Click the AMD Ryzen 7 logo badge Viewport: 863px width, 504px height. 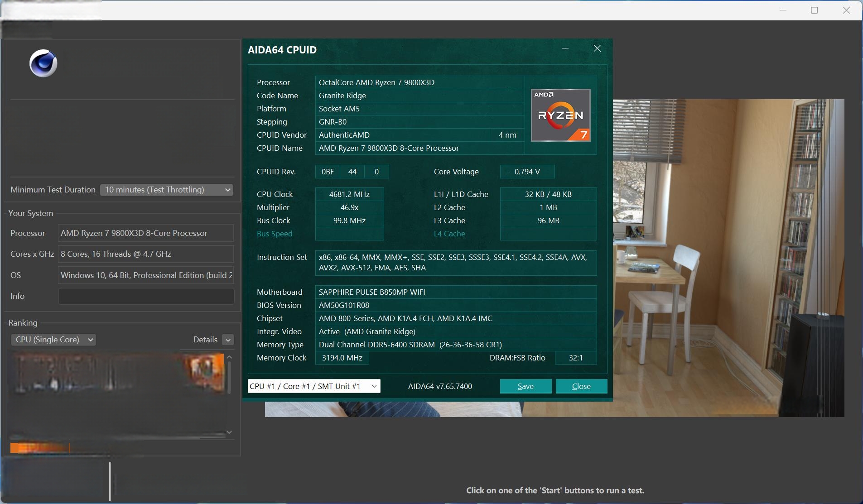pyautogui.click(x=560, y=115)
